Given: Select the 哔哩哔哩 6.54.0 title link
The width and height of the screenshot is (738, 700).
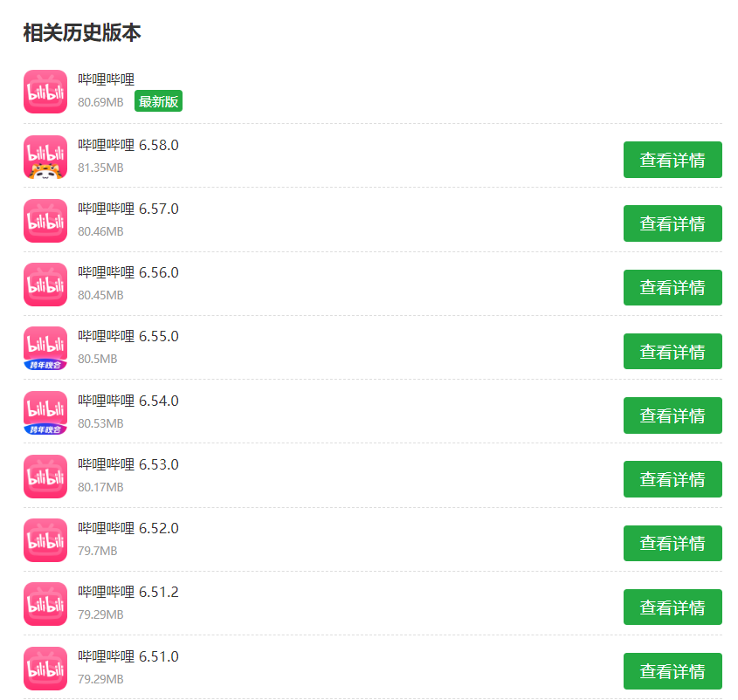Looking at the screenshot, I should (x=128, y=401).
